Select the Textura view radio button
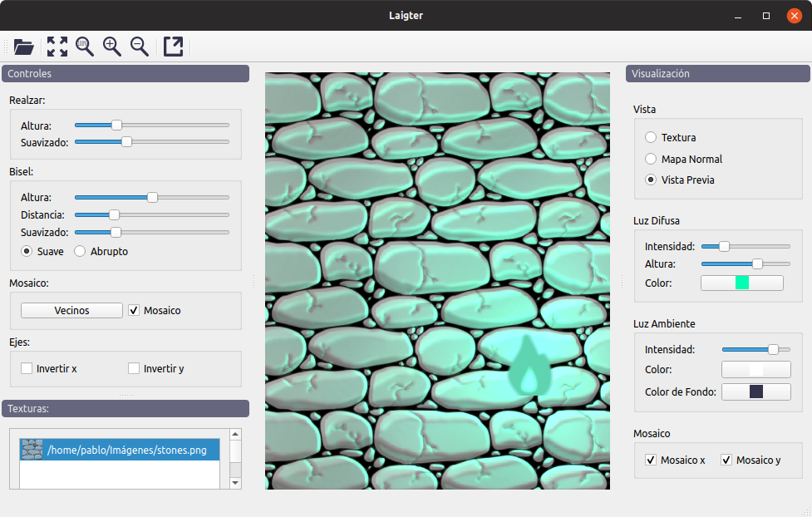 pyautogui.click(x=651, y=137)
